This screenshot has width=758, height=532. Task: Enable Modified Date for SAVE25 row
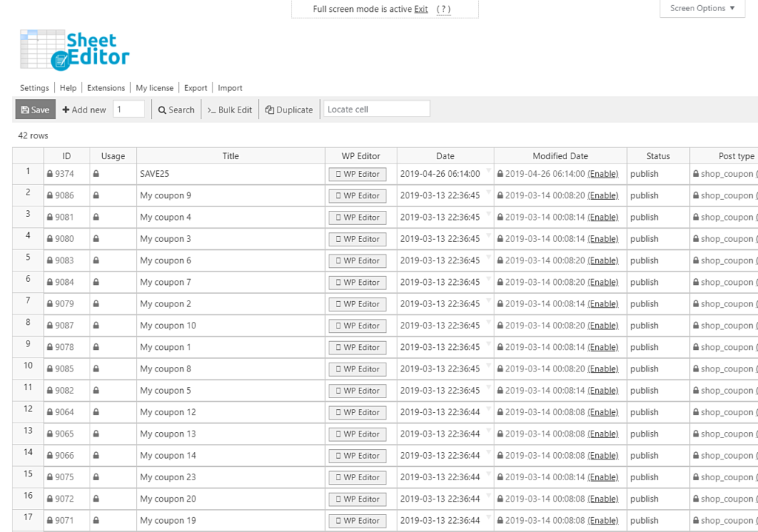pos(603,174)
